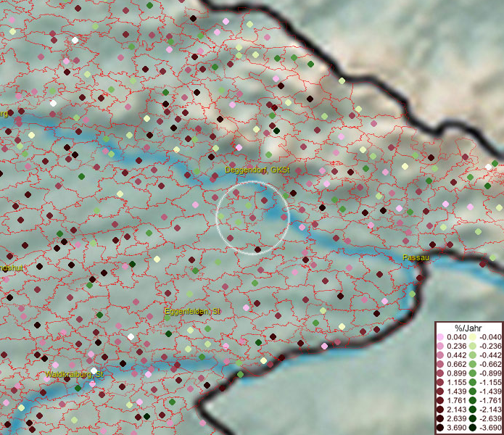Pick the -2.143 dark green legend dot
The height and width of the screenshot is (435, 504).
(x=473, y=410)
